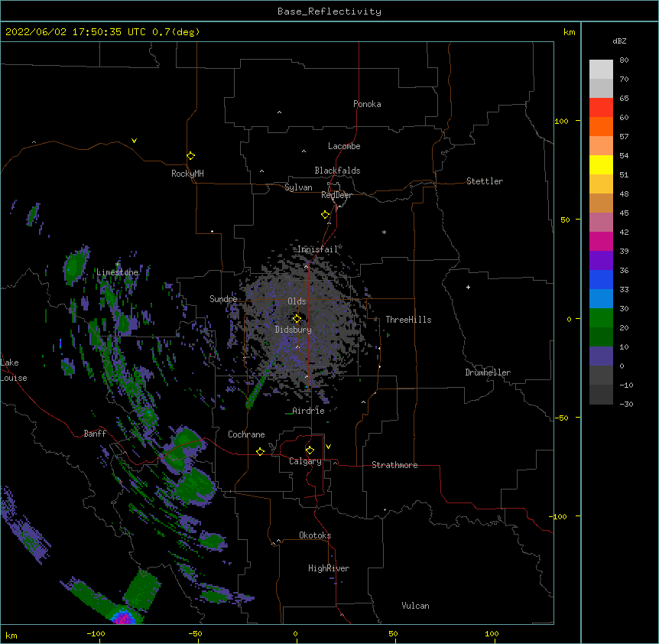Viewport: 659px width, 644px height.
Task: Click the Lacombe city label
Action: point(344,146)
